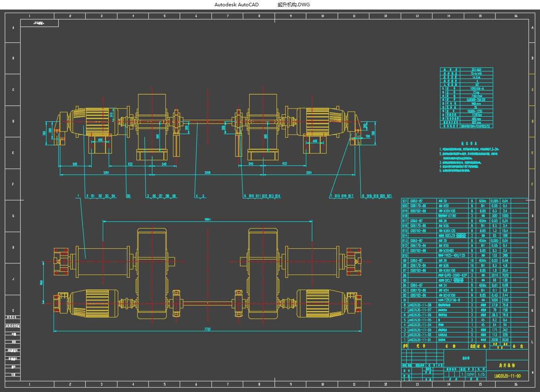The height and width of the screenshot is (392, 540).
Task: Select balloon 6 B10 B11 B12 B13 B14
Action: point(263,196)
